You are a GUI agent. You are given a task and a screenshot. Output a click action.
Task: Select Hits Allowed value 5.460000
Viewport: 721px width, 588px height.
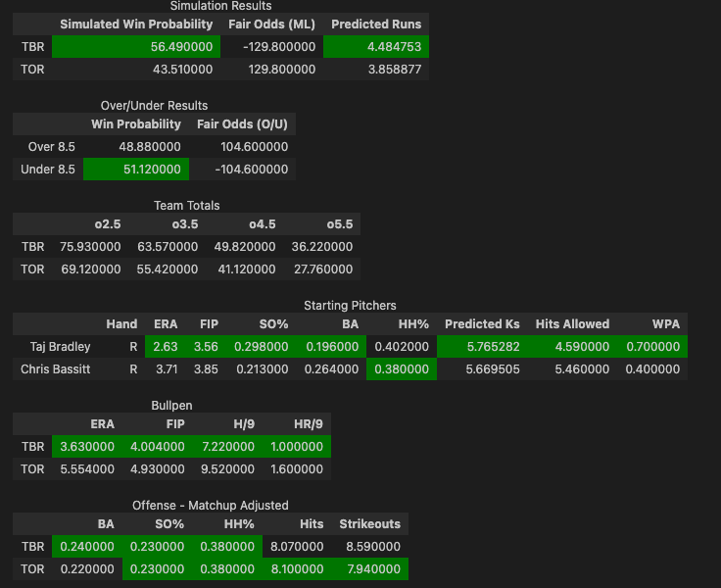pyautogui.click(x=582, y=369)
